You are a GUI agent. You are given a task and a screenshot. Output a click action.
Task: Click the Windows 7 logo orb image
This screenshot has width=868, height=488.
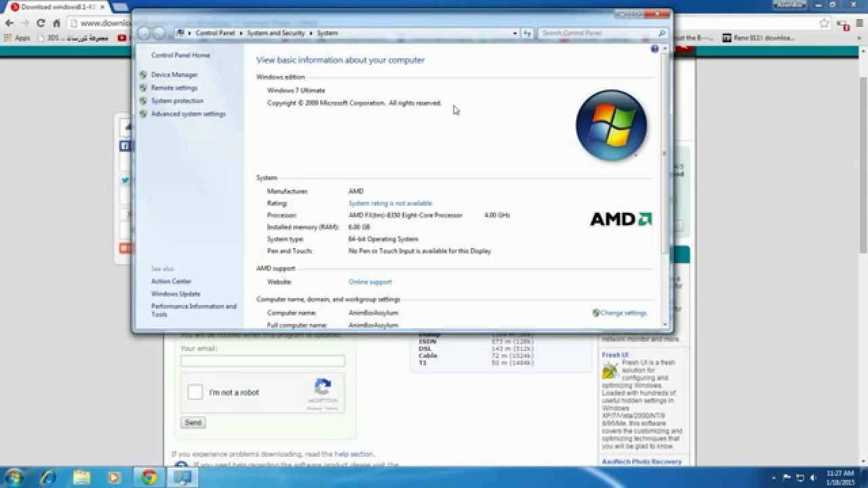(x=611, y=125)
